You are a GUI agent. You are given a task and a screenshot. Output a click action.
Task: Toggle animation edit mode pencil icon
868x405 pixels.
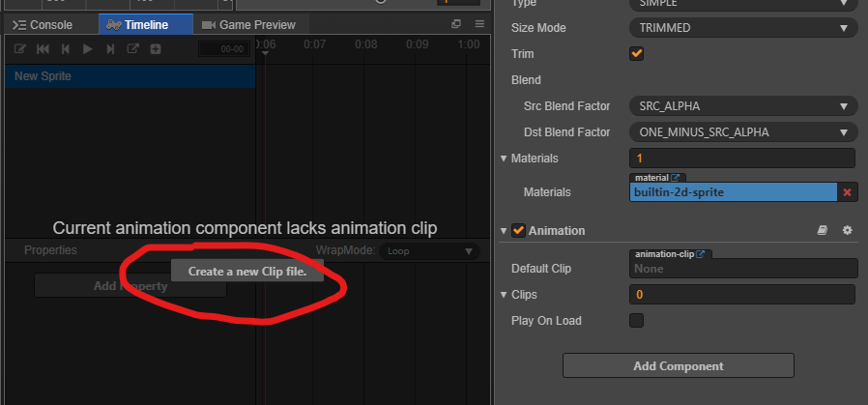click(x=19, y=48)
